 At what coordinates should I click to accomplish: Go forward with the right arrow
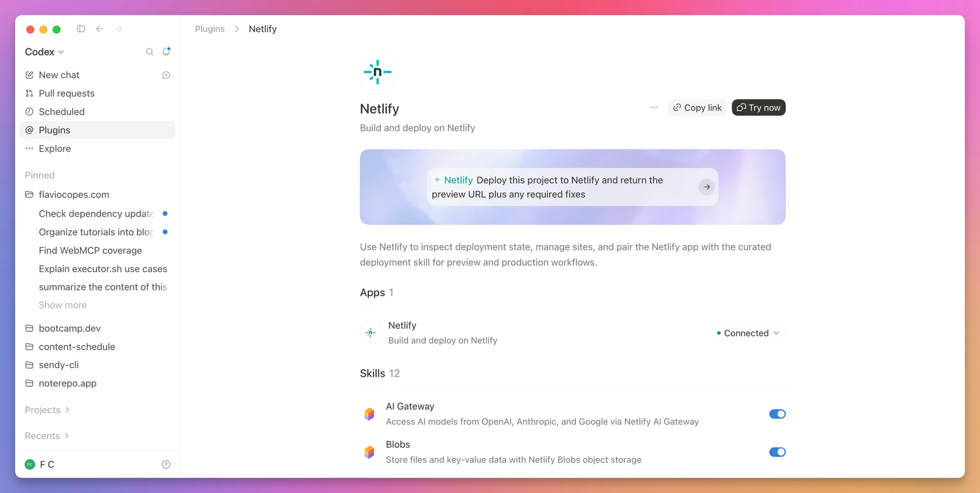point(119,29)
